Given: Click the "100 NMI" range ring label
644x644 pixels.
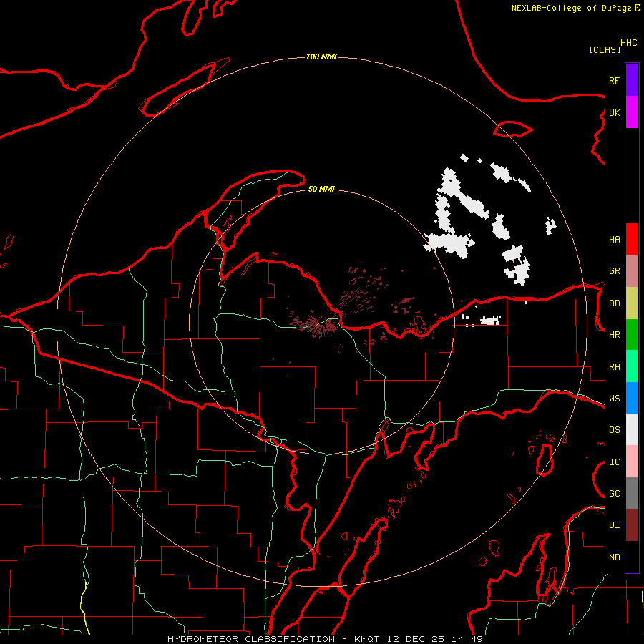Looking at the screenshot, I should coord(321,57).
